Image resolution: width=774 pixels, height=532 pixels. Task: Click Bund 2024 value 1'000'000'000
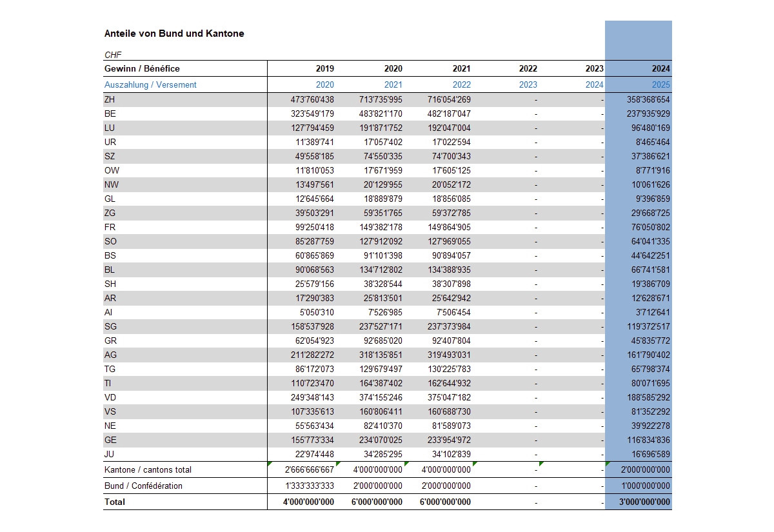pyautogui.click(x=645, y=486)
